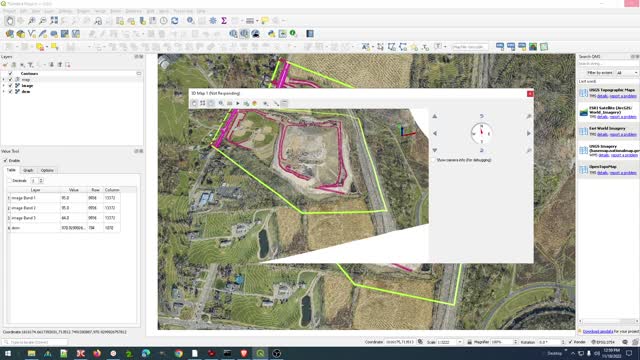Toggle visibility of Contours layer
The height and width of the screenshot is (360, 640).
[x=11, y=73]
